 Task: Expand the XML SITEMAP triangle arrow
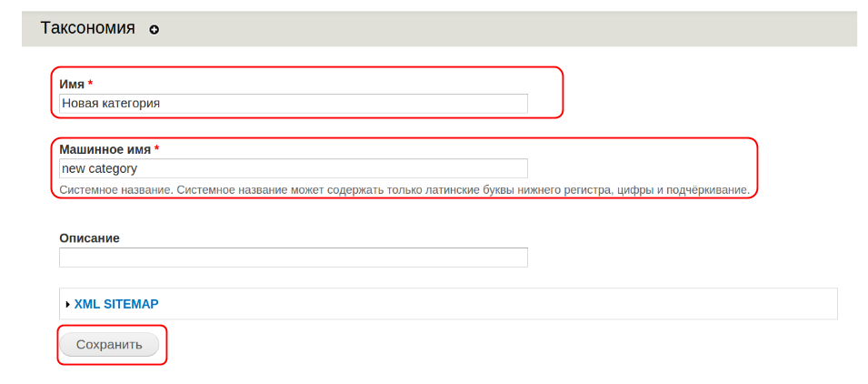(x=68, y=304)
